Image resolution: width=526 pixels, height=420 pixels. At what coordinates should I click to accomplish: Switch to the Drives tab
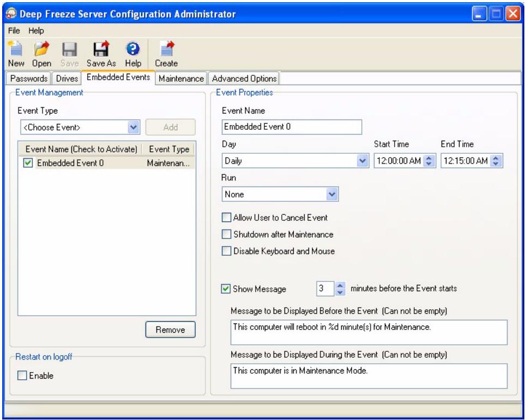(66, 79)
